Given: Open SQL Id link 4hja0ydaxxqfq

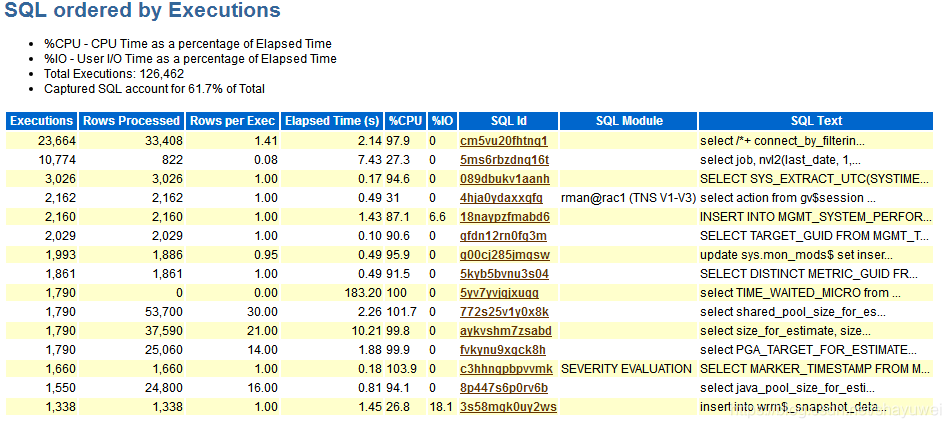Looking at the screenshot, I should pos(502,198).
